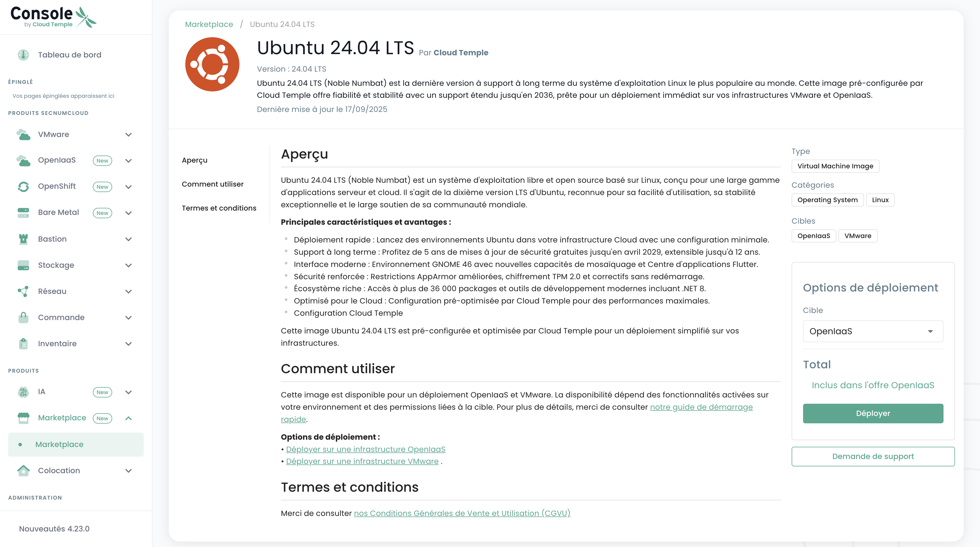Go to Termes et conditions section
This screenshot has width=980, height=547.
219,208
